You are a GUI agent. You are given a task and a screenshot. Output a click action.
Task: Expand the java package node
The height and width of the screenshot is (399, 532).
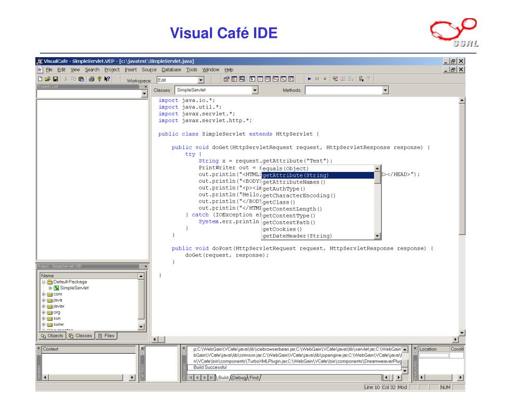coord(44,300)
